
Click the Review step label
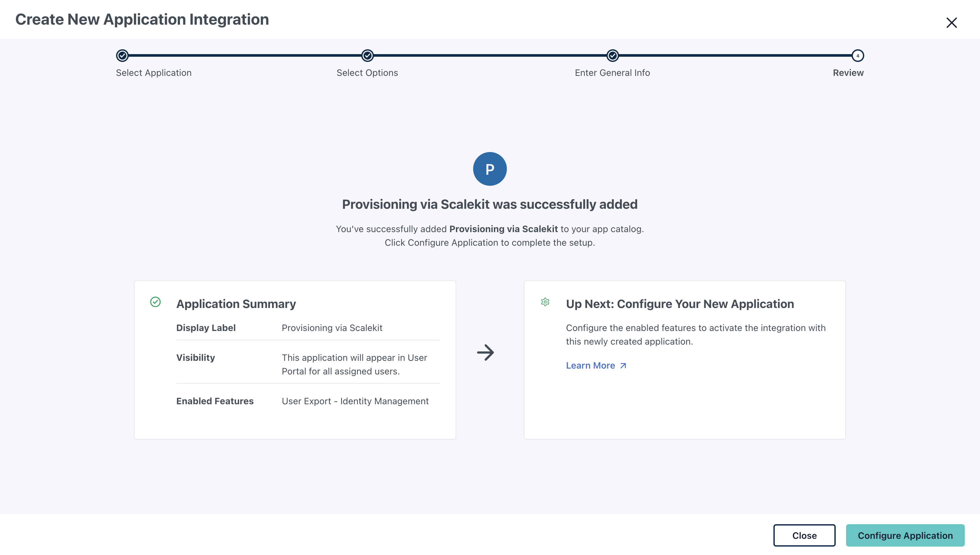pos(848,73)
